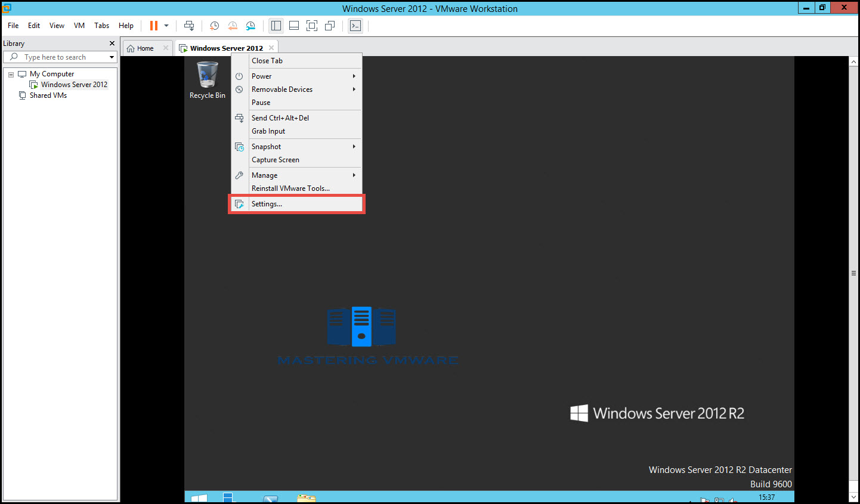Select Shared VMs in the library
This screenshot has width=860, height=504.
(48, 95)
